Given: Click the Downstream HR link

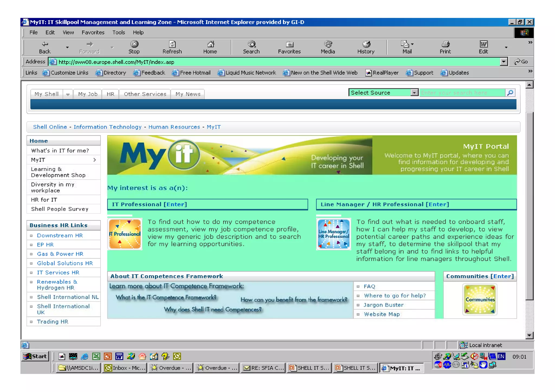Looking at the screenshot, I should tap(60, 235).
